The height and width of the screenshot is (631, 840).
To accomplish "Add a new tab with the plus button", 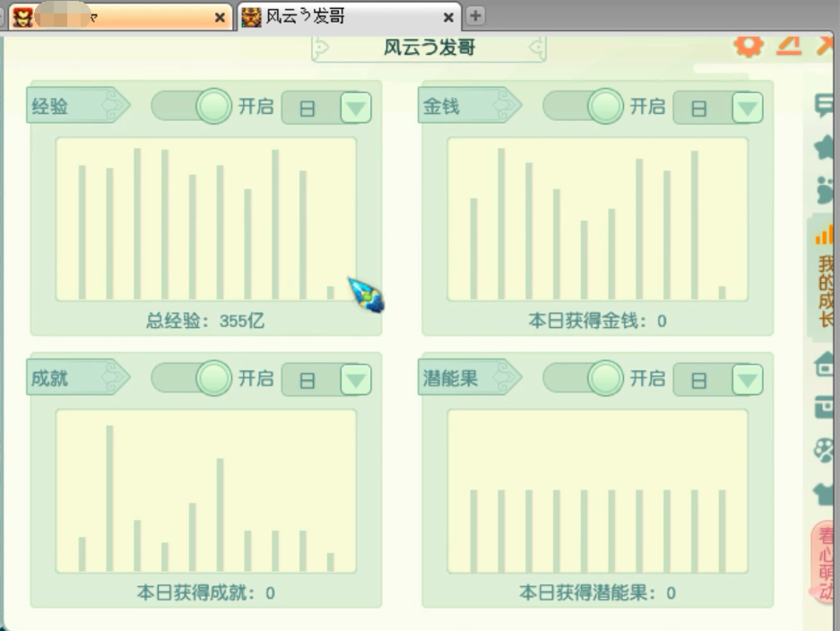I will pos(475,15).
